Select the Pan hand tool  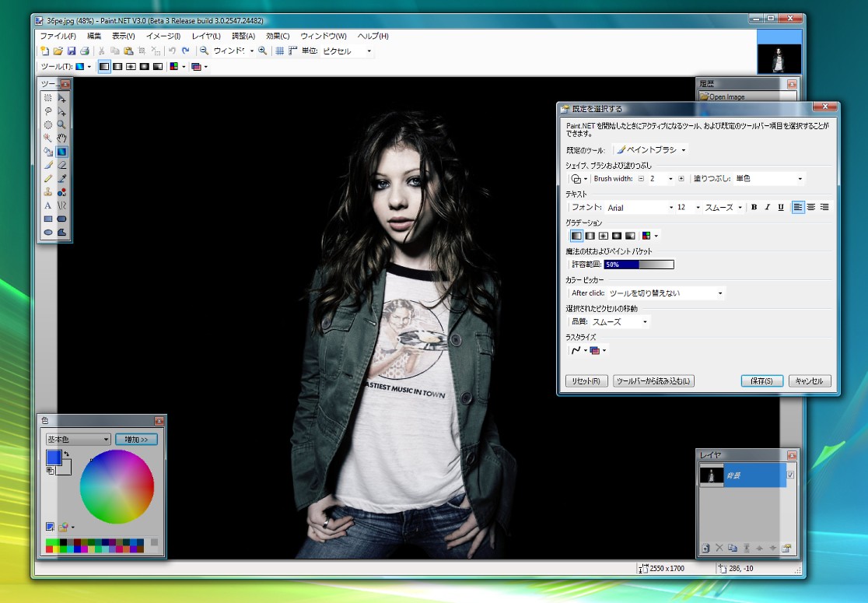[61, 138]
